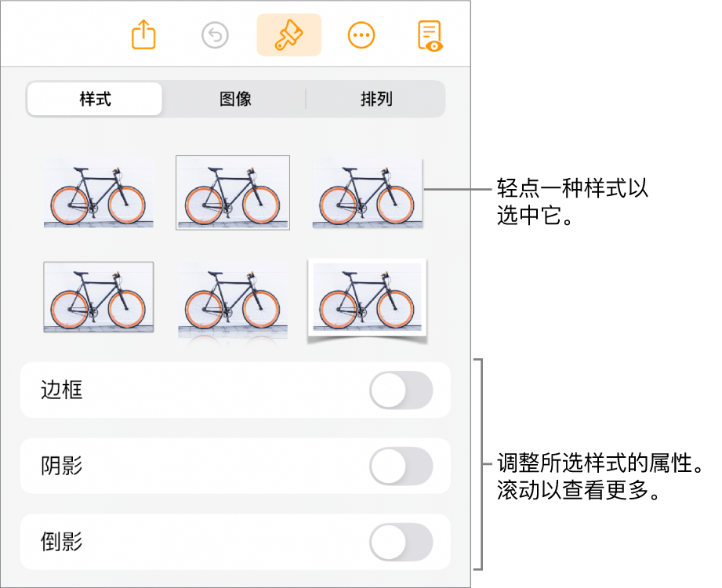Toggle the 边框 switch
The image size is (722, 588).
(401, 390)
